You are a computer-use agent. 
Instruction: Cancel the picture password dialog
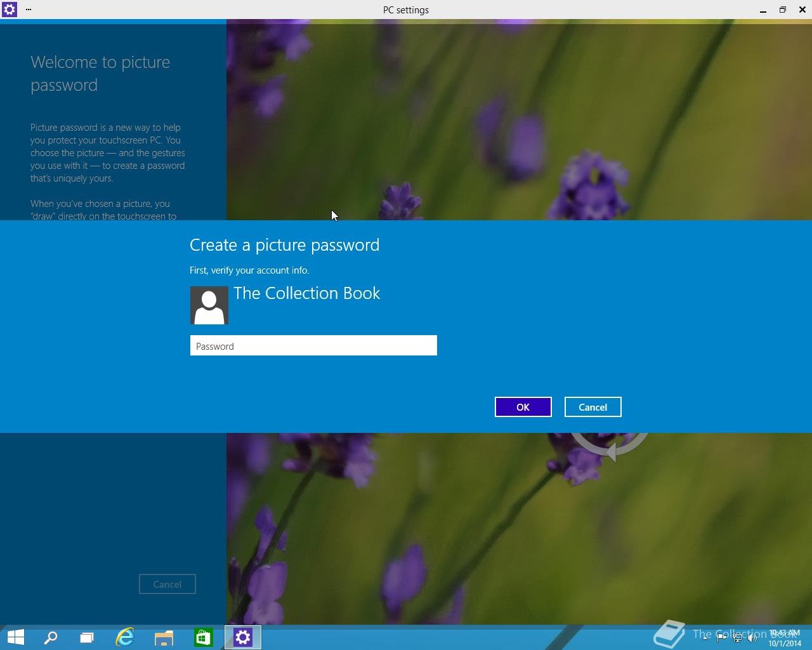[x=593, y=407]
